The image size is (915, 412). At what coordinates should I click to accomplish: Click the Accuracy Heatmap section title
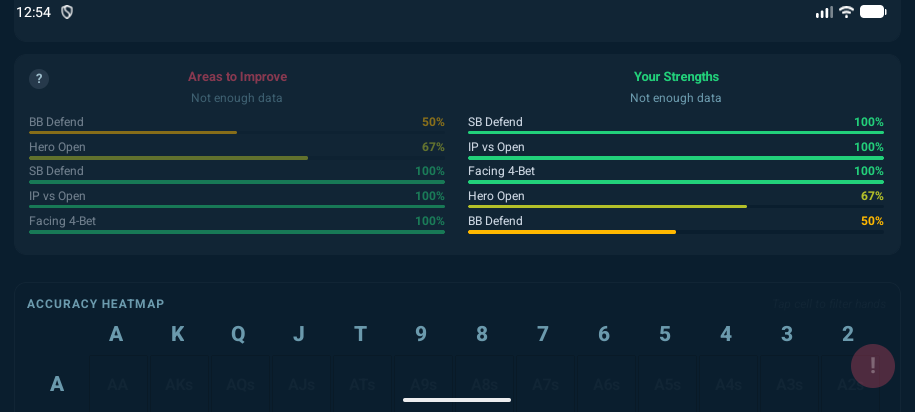tap(96, 304)
